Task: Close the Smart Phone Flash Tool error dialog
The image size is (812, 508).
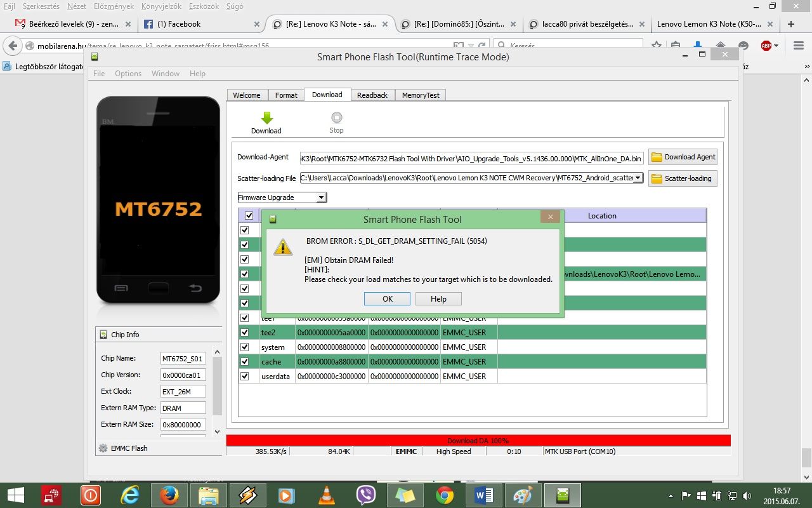Action: tap(550, 217)
